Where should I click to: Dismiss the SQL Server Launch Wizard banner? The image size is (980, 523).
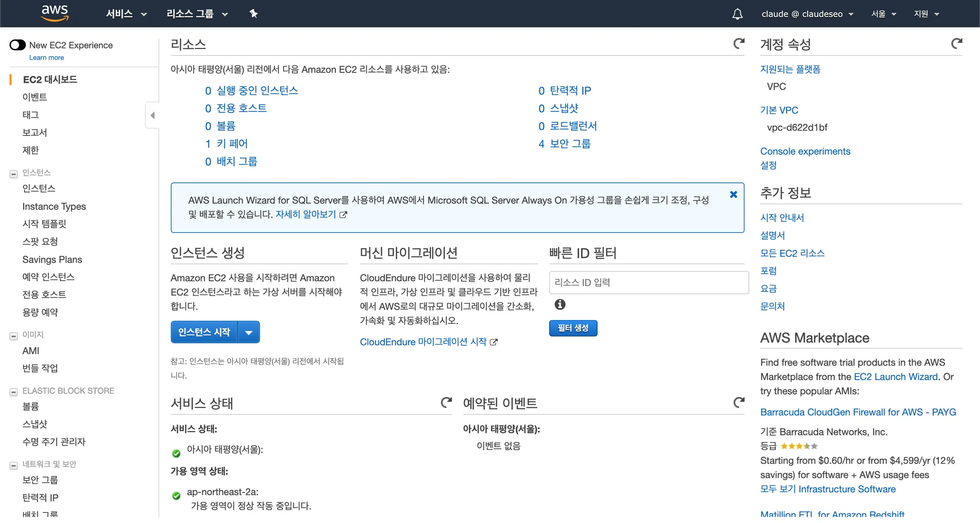point(733,194)
